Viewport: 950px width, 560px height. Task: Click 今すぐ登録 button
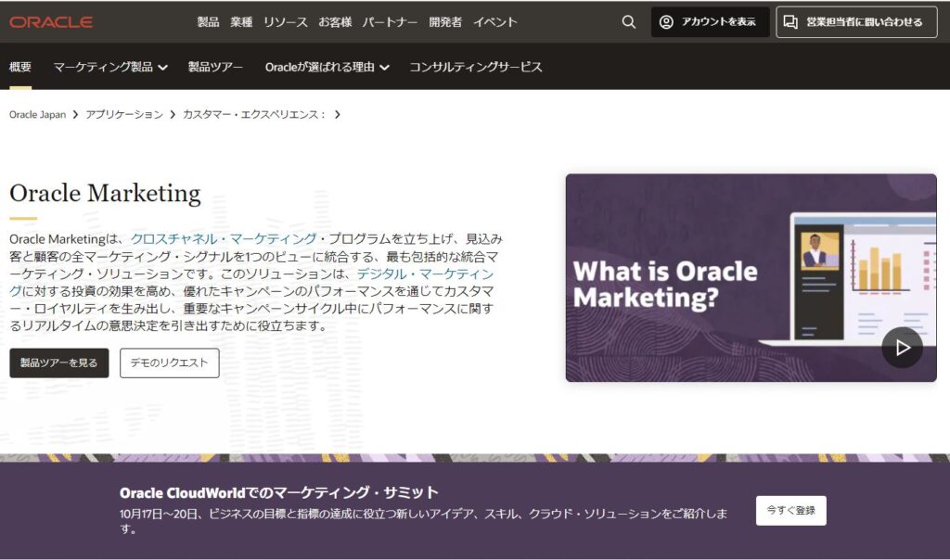pos(790,510)
